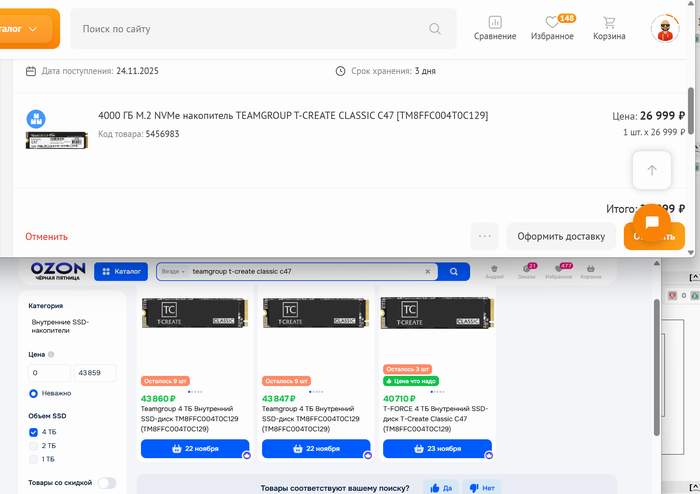The width and height of the screenshot is (700, 494).
Task: Uncheck the 4 ТБ SSD volume checkbox
Action: (x=33, y=432)
